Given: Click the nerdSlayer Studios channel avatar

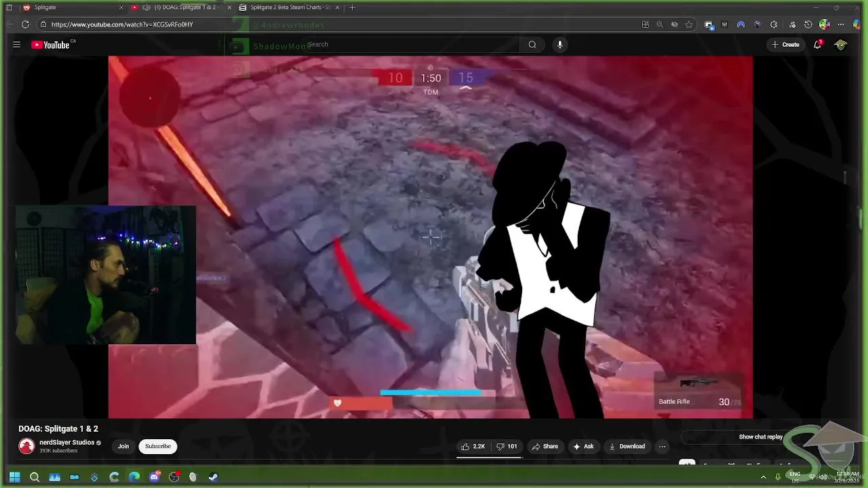Looking at the screenshot, I should [x=26, y=447].
